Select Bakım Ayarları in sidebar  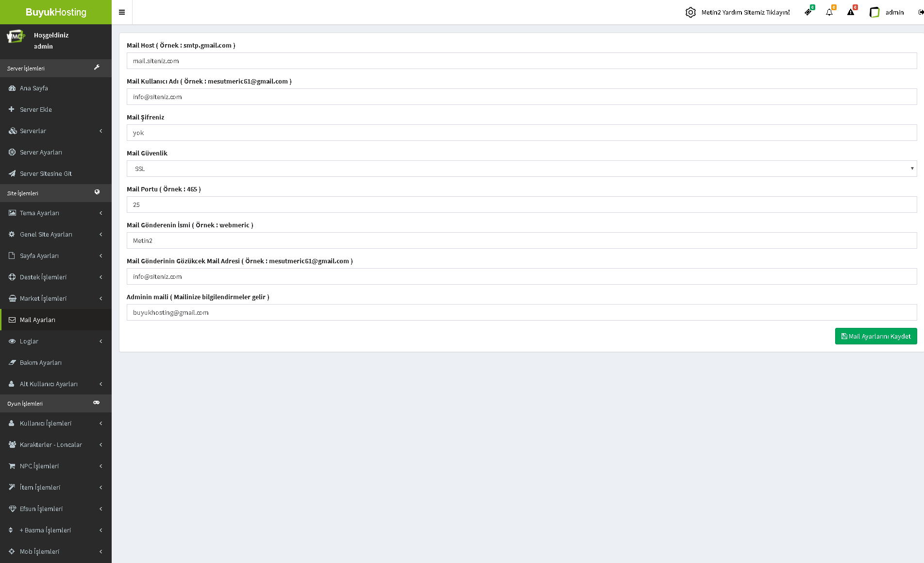tap(41, 362)
